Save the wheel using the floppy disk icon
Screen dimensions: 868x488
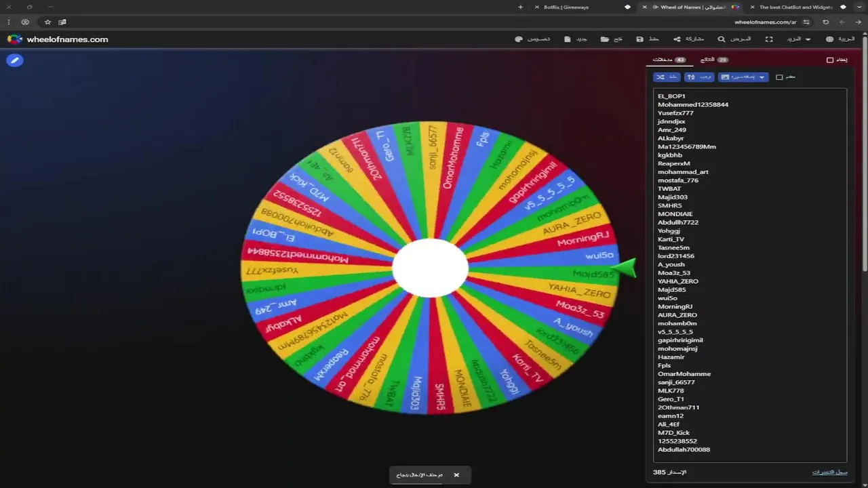(648, 39)
